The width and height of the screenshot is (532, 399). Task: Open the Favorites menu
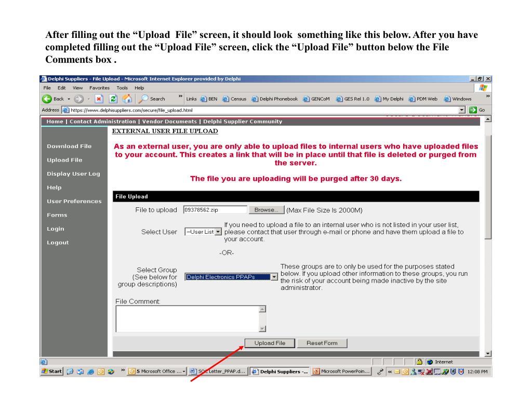click(99, 88)
